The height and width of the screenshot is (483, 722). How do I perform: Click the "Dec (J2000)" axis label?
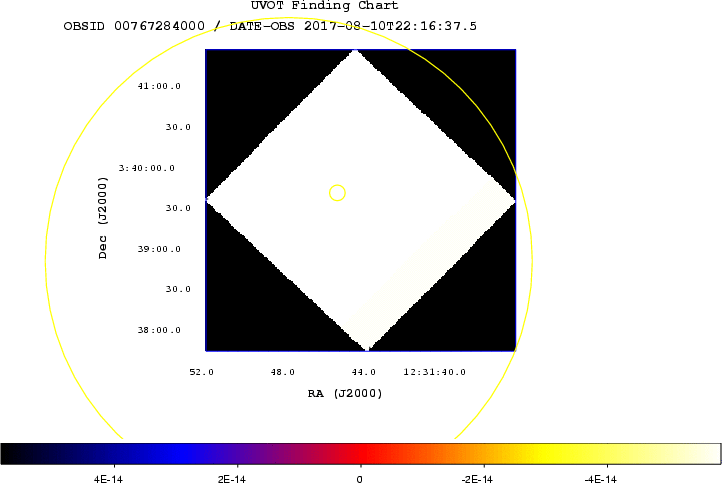[x=103, y=218]
